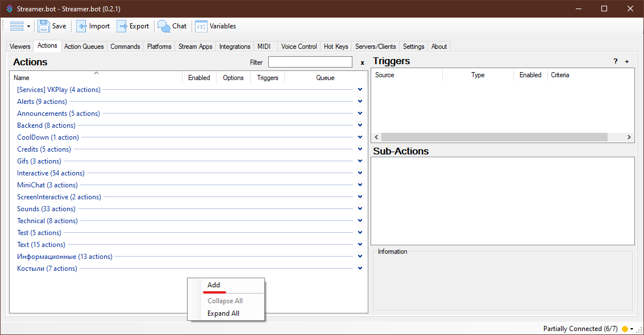644x335 pixels.
Task: Click the Criteria column header in Triggers
Action: coord(591,75)
